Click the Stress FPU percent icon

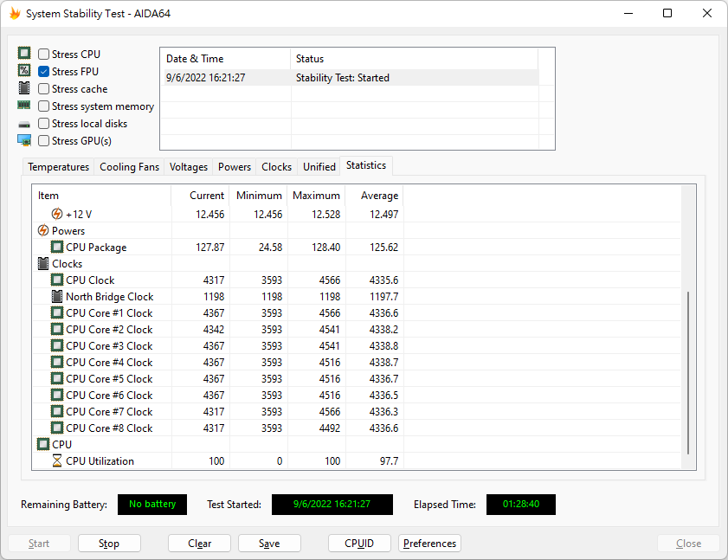[24, 71]
